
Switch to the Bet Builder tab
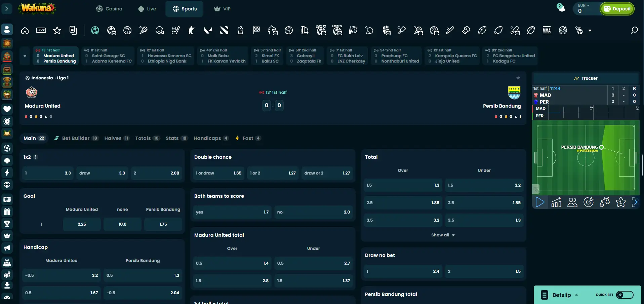point(76,138)
